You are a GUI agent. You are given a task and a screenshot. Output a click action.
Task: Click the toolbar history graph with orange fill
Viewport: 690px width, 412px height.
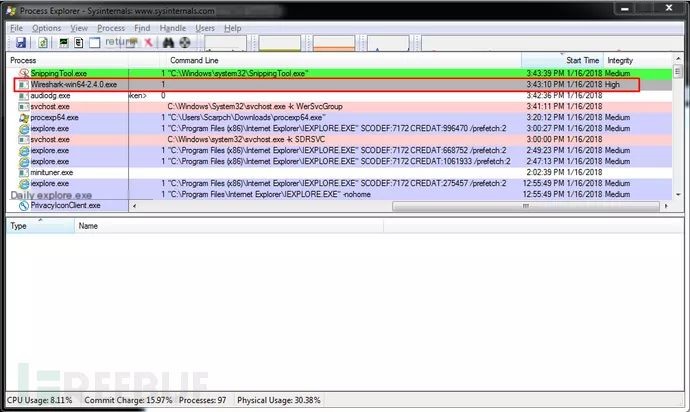(334, 44)
